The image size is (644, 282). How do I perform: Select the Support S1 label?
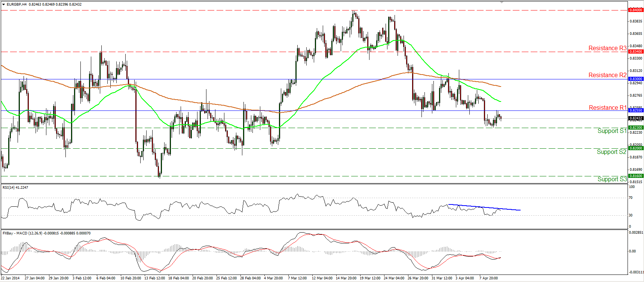612,131
